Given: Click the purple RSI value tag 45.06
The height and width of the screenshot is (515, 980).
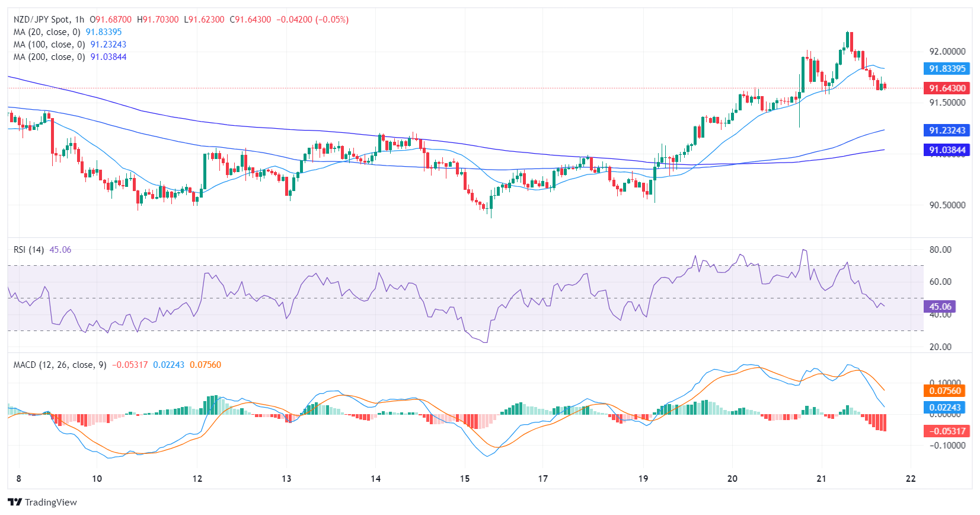Looking at the screenshot, I should coord(940,307).
